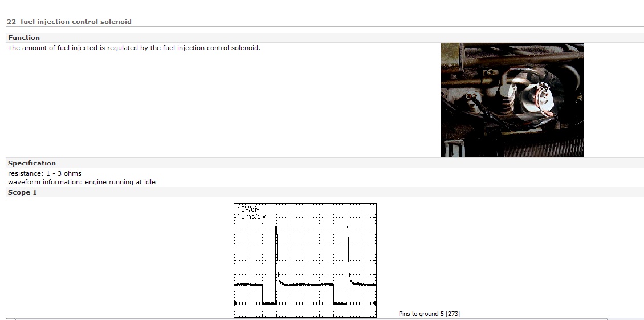
Task: Click the function description sentence
Action: 134,48
